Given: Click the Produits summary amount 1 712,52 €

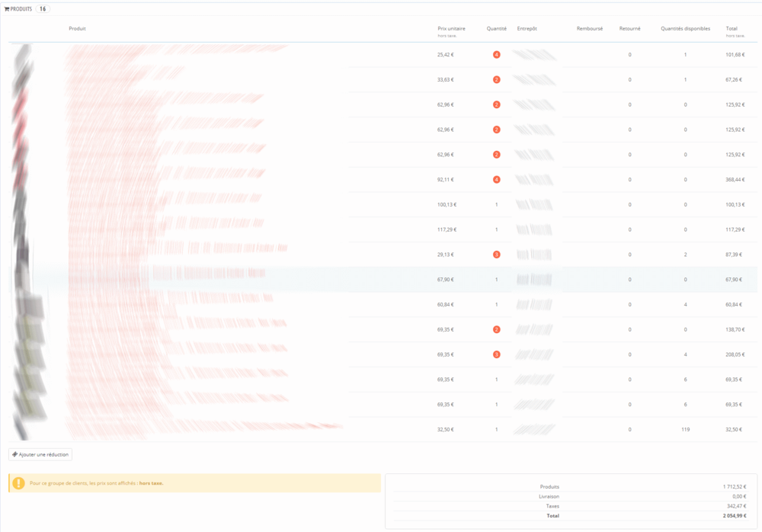Looking at the screenshot, I should 735,486.
